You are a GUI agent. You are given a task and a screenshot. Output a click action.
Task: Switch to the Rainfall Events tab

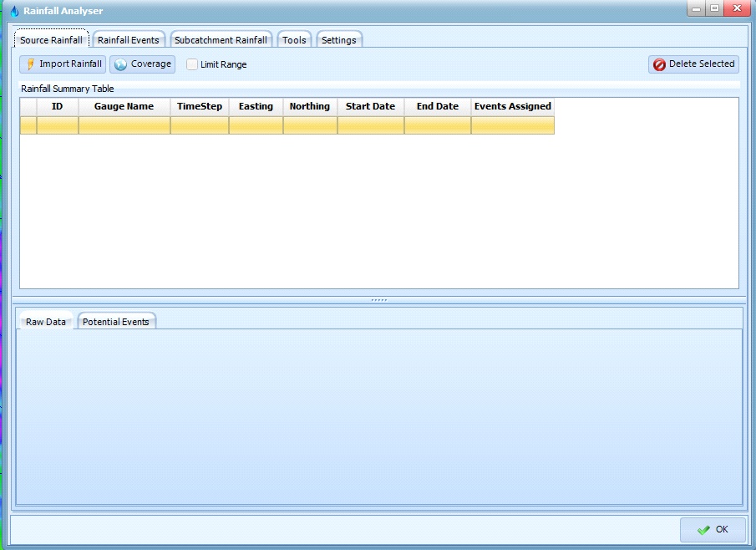click(128, 40)
